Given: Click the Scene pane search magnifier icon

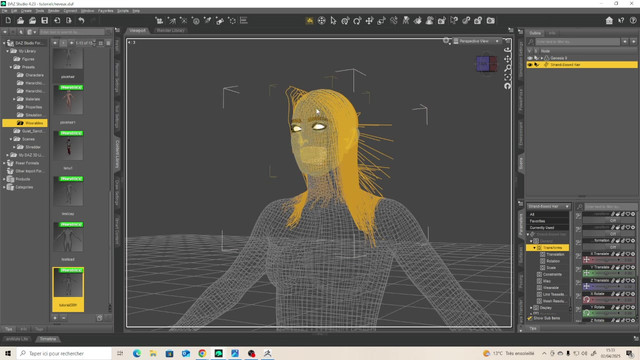Looking at the screenshot, I should click(x=531, y=42).
